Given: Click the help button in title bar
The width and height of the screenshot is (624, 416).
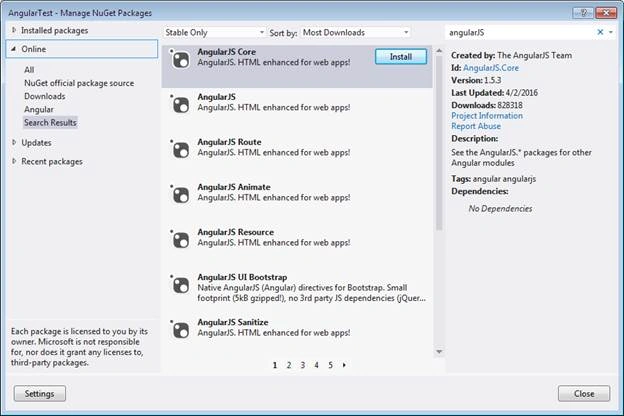Looking at the screenshot, I should [x=583, y=13].
